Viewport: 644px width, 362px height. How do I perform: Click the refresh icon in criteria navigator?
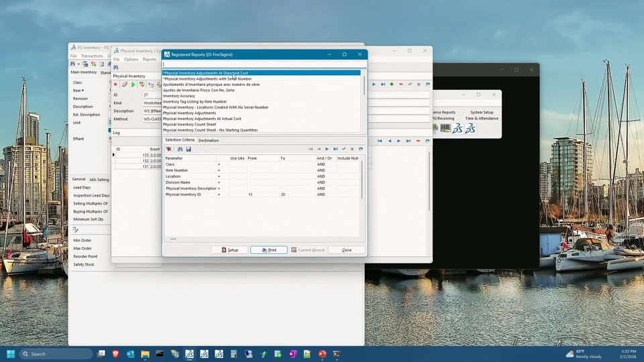point(361,149)
